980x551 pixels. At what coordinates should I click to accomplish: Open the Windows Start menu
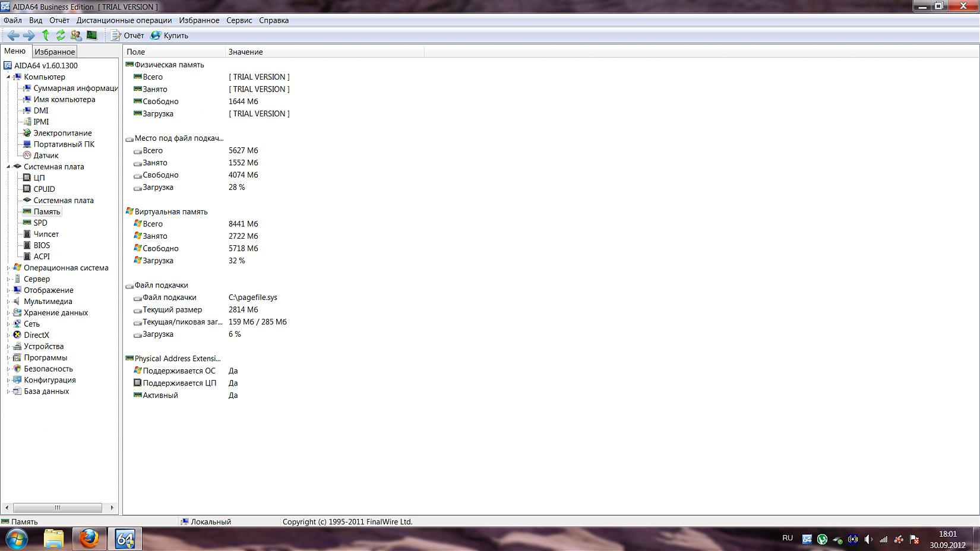pyautogui.click(x=16, y=539)
